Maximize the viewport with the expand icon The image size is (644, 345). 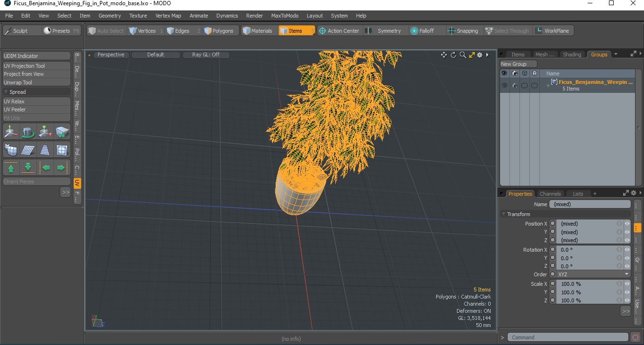pyautogui.click(x=472, y=55)
